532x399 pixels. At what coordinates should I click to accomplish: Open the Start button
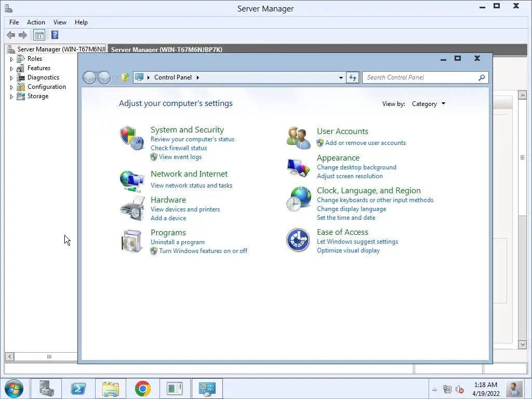pos(14,389)
